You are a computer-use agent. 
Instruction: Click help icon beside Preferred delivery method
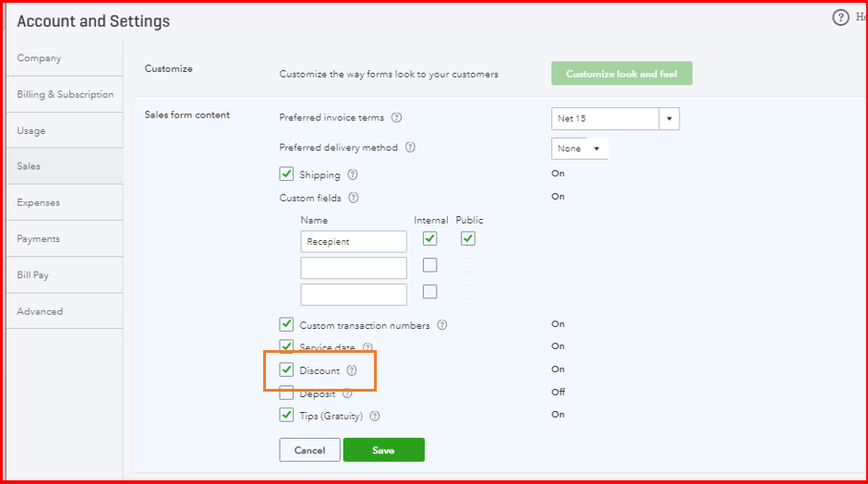coord(410,148)
